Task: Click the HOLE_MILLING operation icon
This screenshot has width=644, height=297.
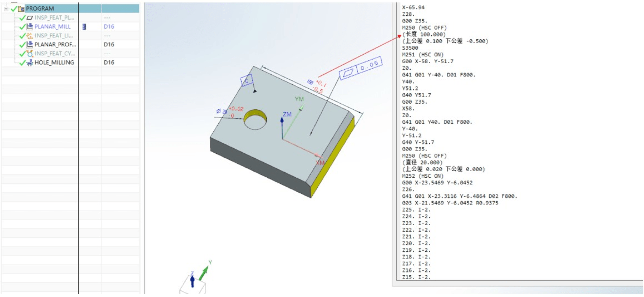Action: pyautogui.click(x=30, y=63)
